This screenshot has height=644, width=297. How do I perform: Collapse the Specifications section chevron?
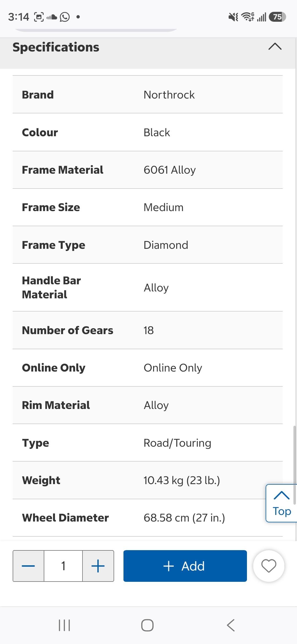[x=275, y=47]
